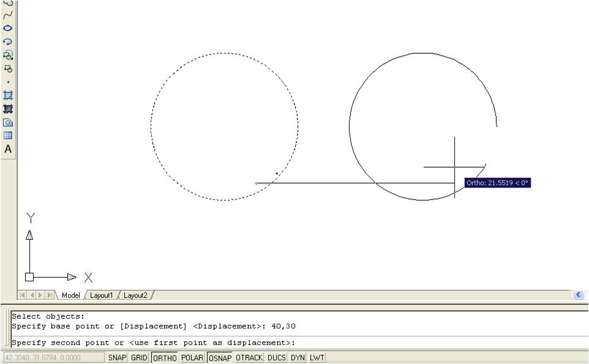Disable ORTHO mode

click(x=165, y=358)
